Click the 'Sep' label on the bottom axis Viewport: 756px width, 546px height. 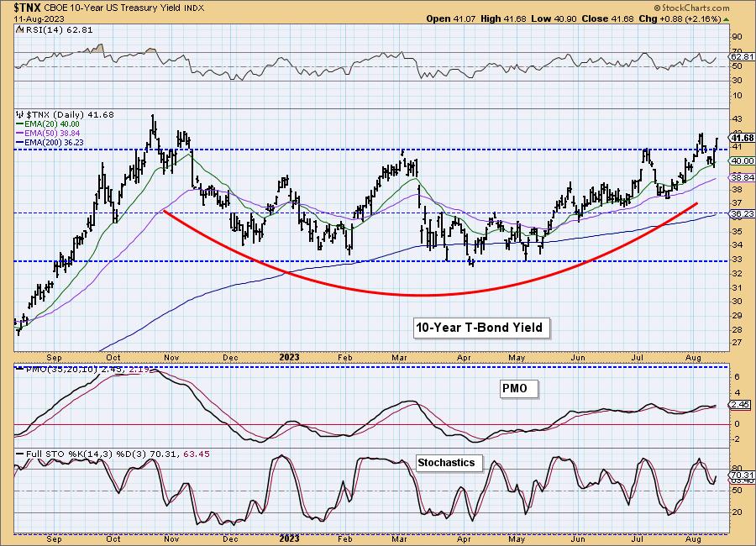[x=55, y=539]
